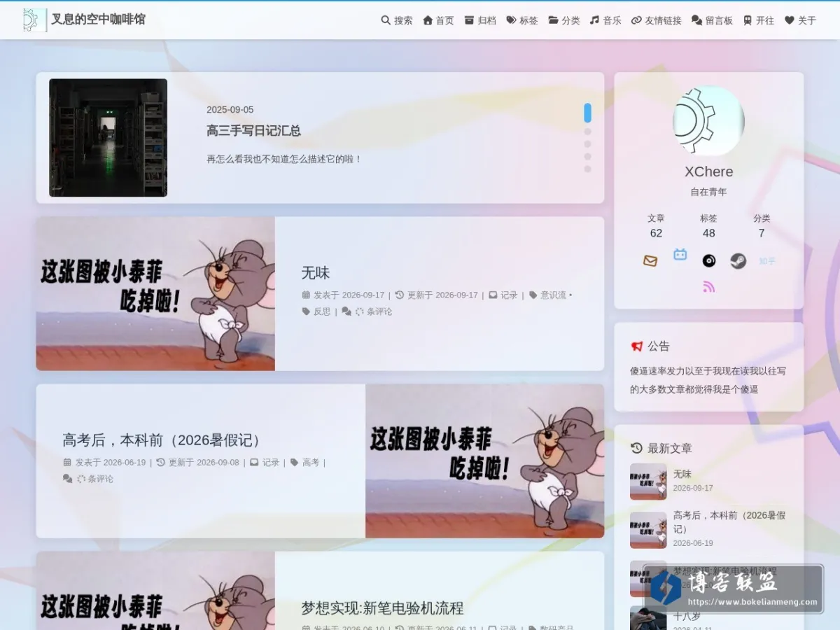Open the 留言板 message board
The height and width of the screenshot is (630, 840).
712,20
